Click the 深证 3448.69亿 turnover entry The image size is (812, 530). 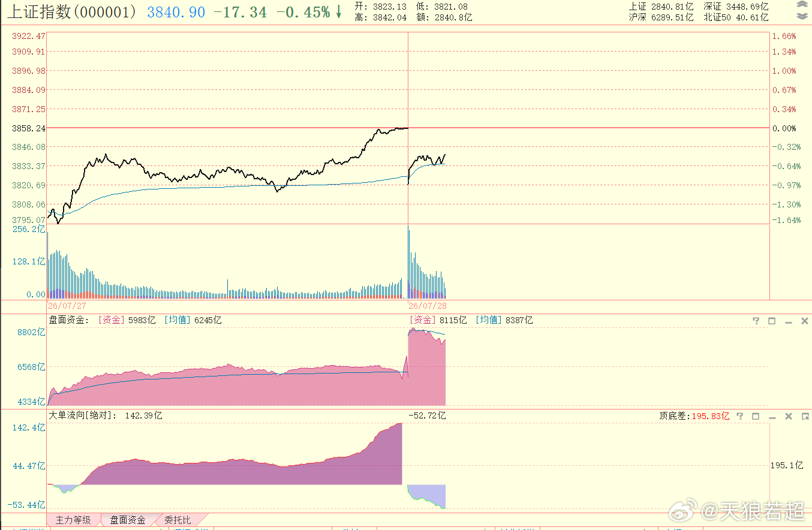[x=736, y=7]
